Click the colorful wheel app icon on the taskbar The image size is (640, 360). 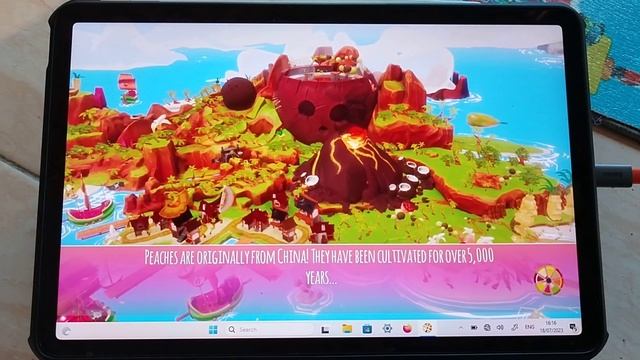coord(427,328)
